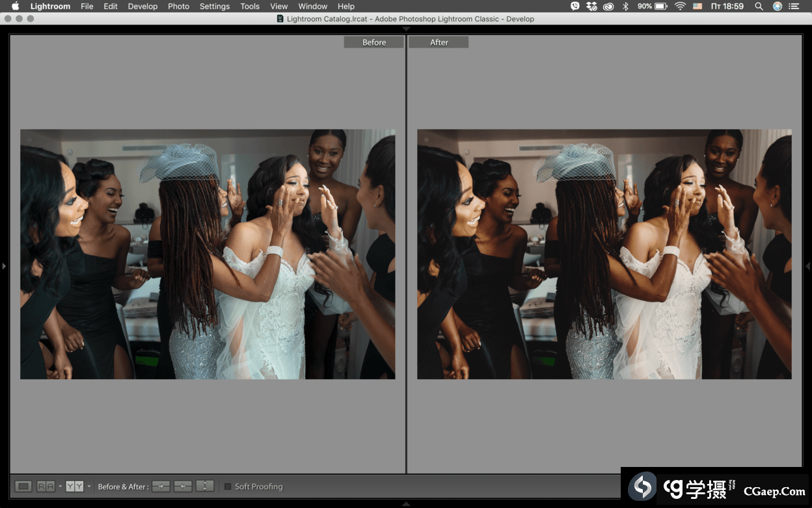The width and height of the screenshot is (812, 508).
Task: Click the Reference view R|A button
Action: coord(46,487)
